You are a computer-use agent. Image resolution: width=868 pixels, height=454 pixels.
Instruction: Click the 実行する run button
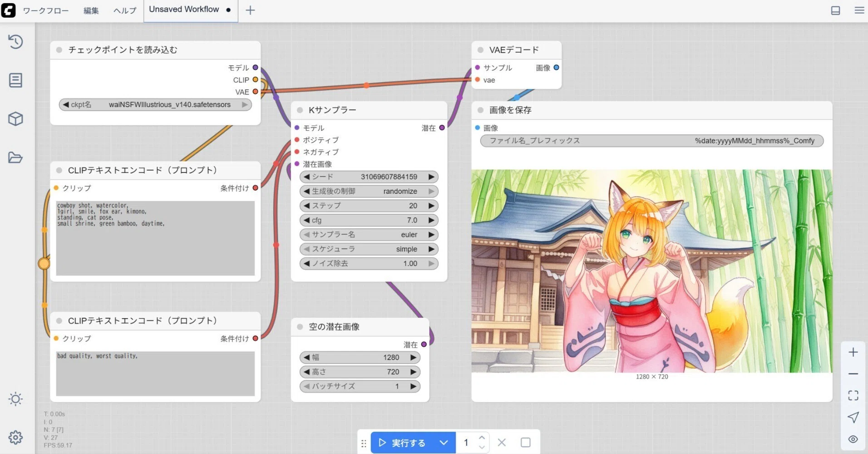[x=402, y=442]
